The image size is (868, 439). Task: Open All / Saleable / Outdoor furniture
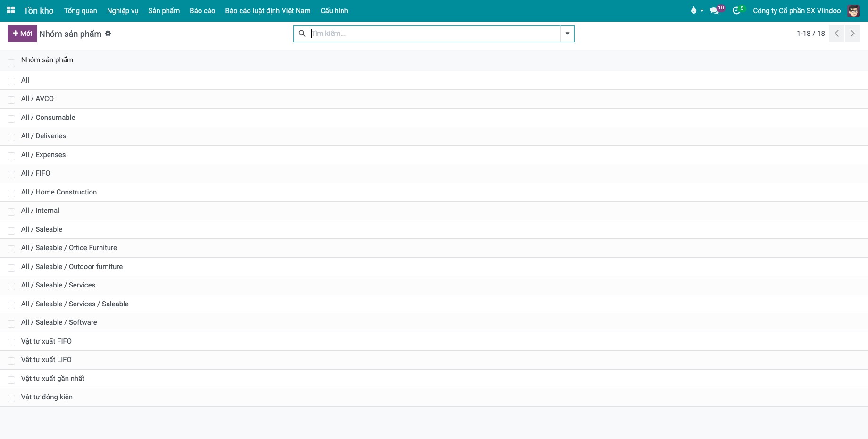434,267
